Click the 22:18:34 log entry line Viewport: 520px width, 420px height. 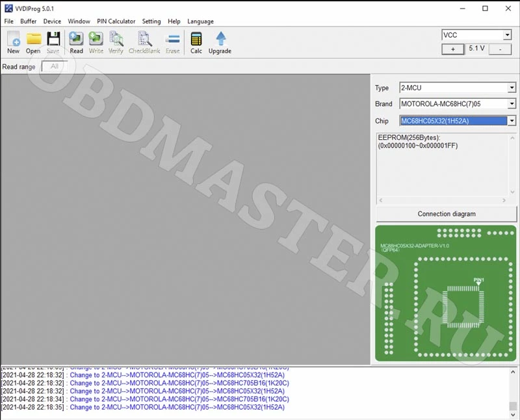tap(145, 399)
